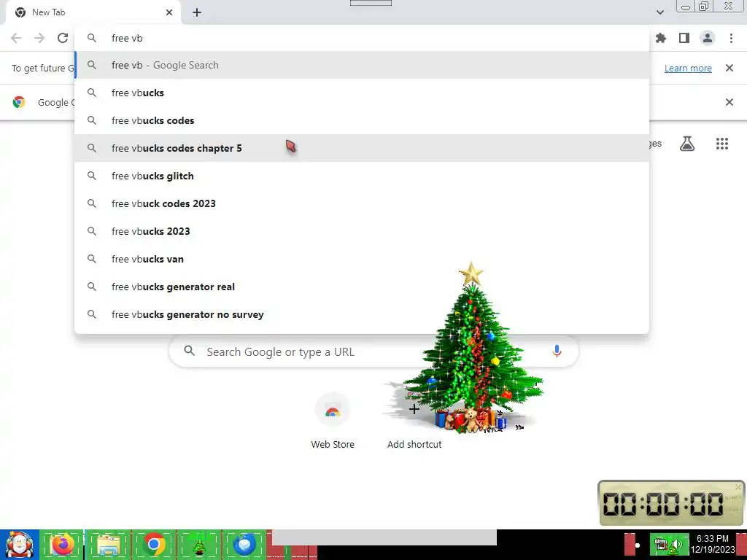Image resolution: width=747 pixels, height=560 pixels.
Task: Select the New Tab tab
Action: (93, 13)
